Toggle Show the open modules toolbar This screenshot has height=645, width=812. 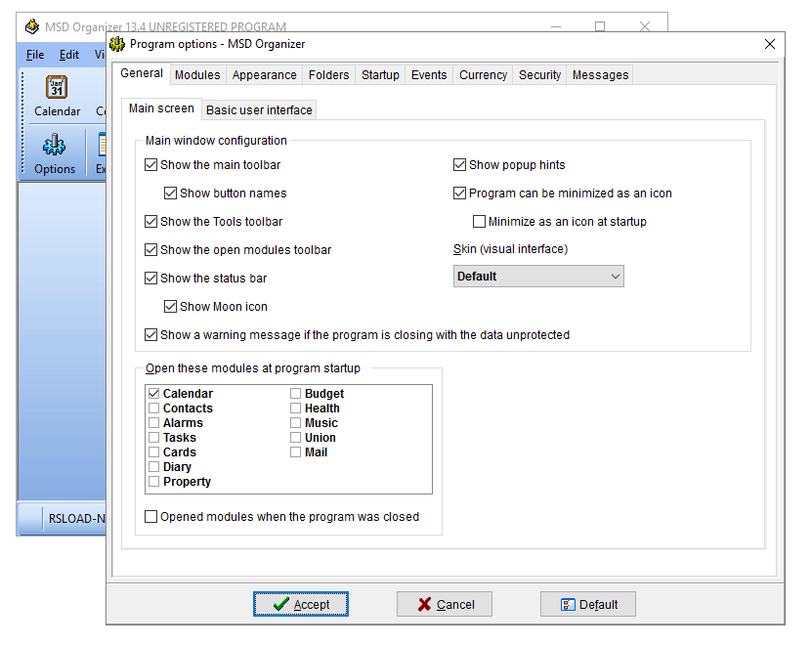coord(150,250)
